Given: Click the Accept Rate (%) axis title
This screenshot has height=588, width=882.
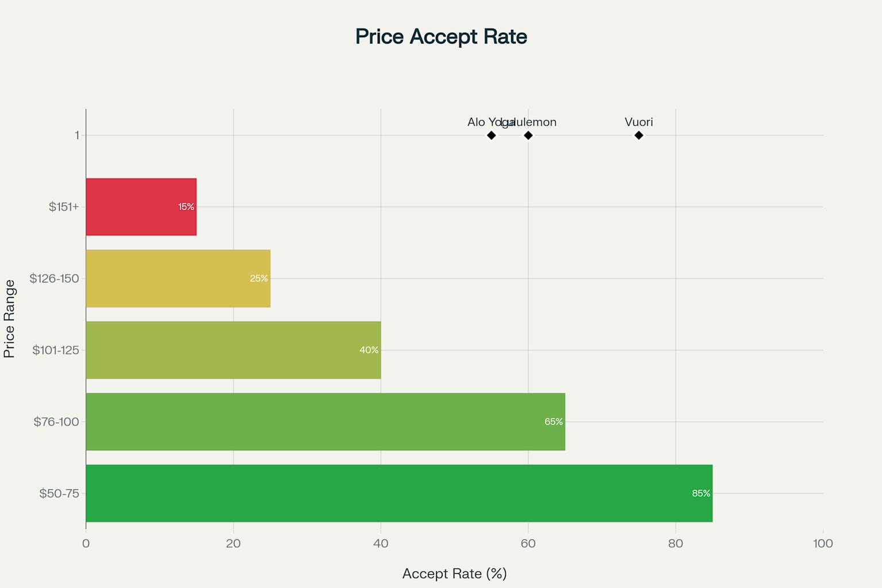Looking at the screenshot, I should pyautogui.click(x=454, y=574).
